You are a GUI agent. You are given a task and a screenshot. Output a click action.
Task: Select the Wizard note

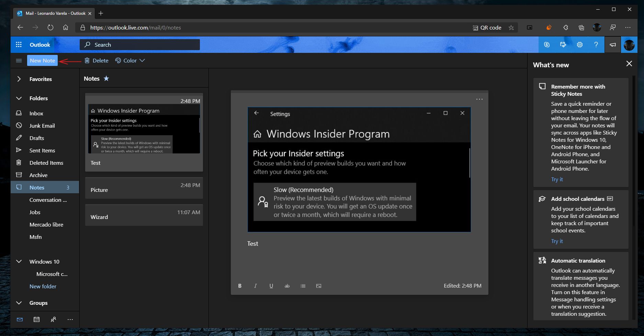[144, 215]
